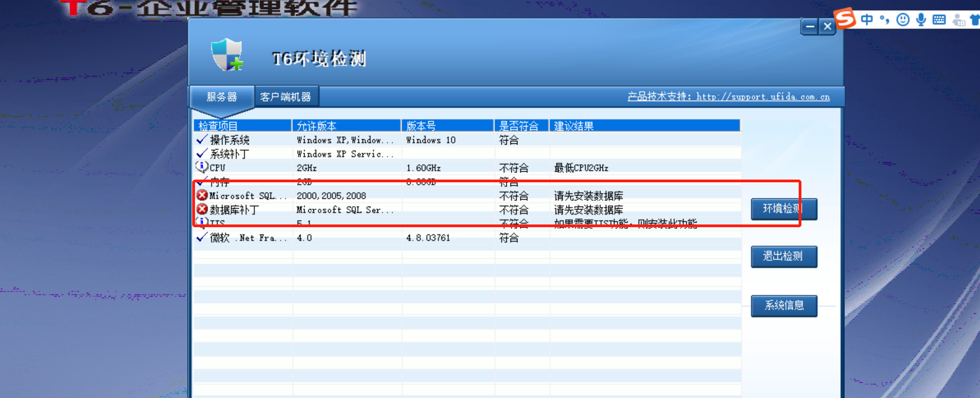Click the 4.8.03761 version cell
This screenshot has height=398, width=980.
(428, 238)
